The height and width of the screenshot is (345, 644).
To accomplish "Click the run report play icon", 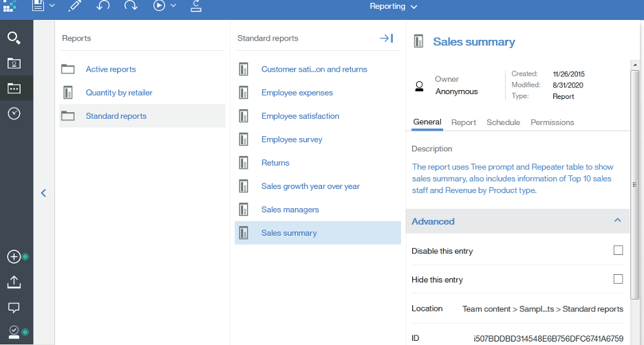I will click(x=159, y=5).
